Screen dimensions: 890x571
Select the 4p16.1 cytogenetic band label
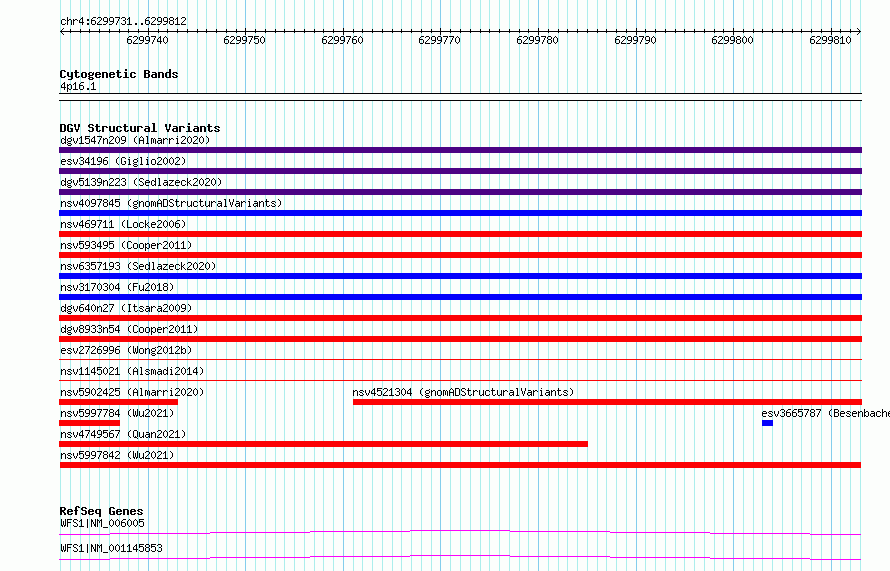click(x=78, y=86)
